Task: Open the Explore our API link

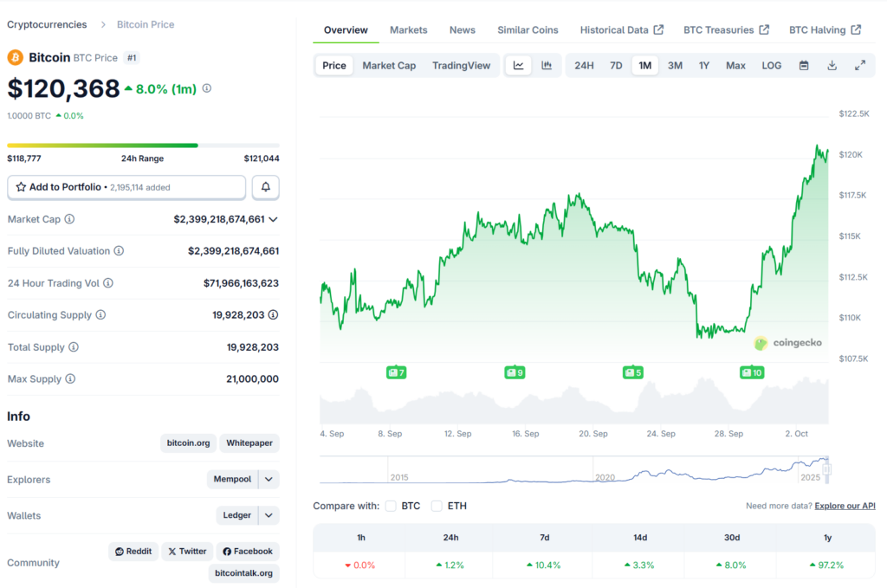Action: pyautogui.click(x=845, y=506)
